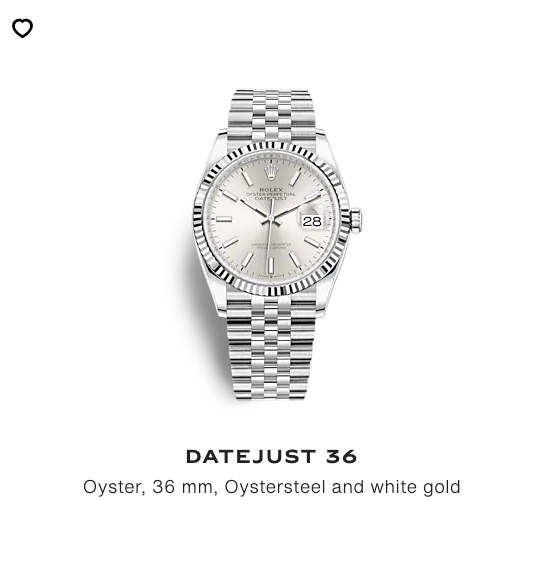Click the "36 mm" text in the description
The width and height of the screenshot is (544, 574).
(182, 487)
